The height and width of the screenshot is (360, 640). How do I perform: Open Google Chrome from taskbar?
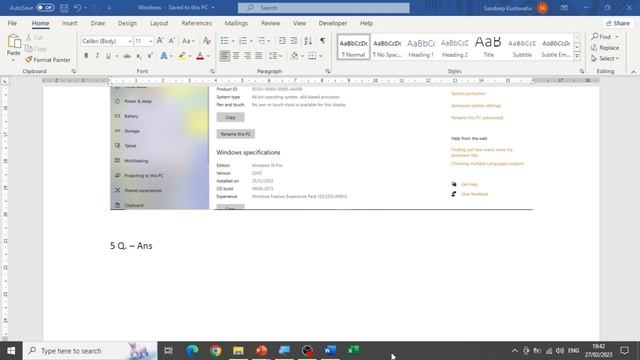(216, 351)
